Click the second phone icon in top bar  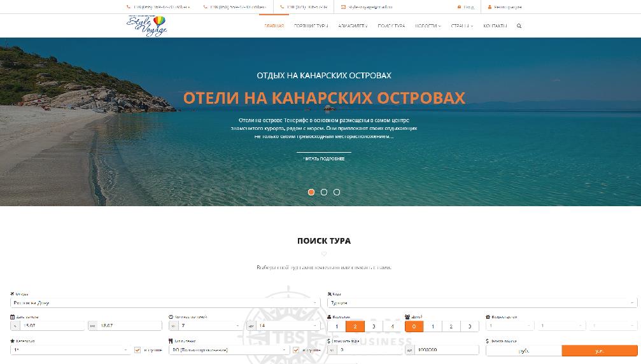tap(206, 7)
